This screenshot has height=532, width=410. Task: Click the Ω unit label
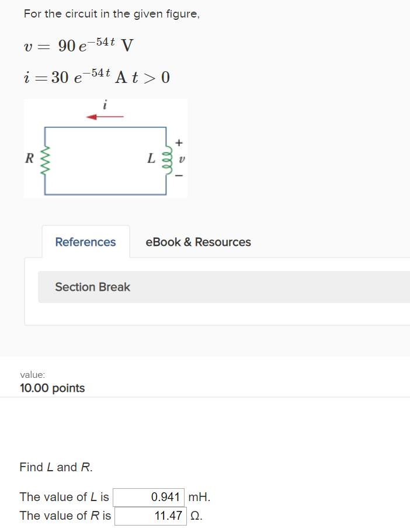pyautogui.click(x=196, y=516)
